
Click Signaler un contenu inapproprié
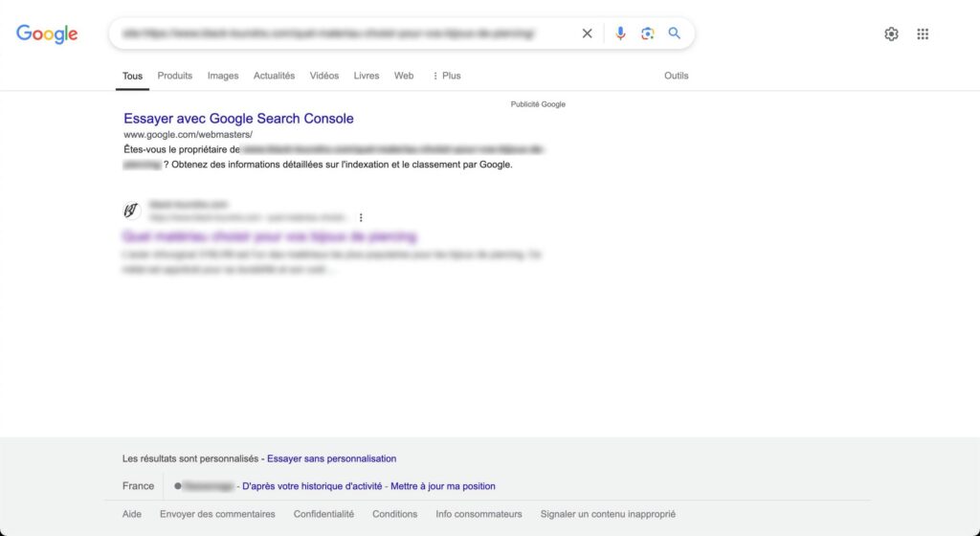point(608,514)
